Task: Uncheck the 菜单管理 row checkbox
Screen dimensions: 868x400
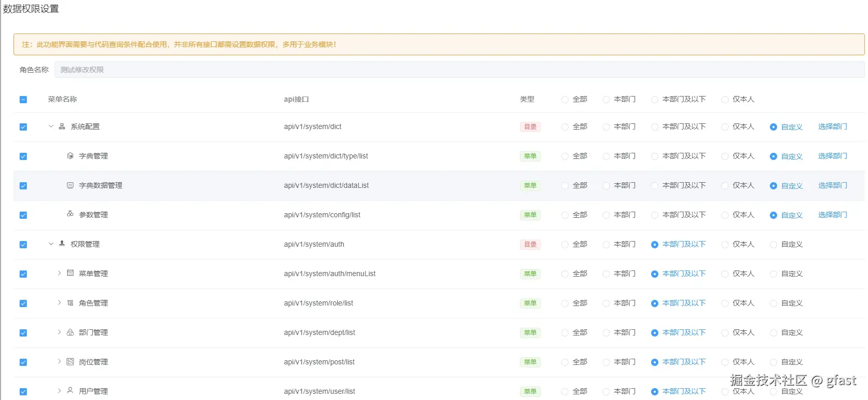Action: pyautogui.click(x=23, y=274)
